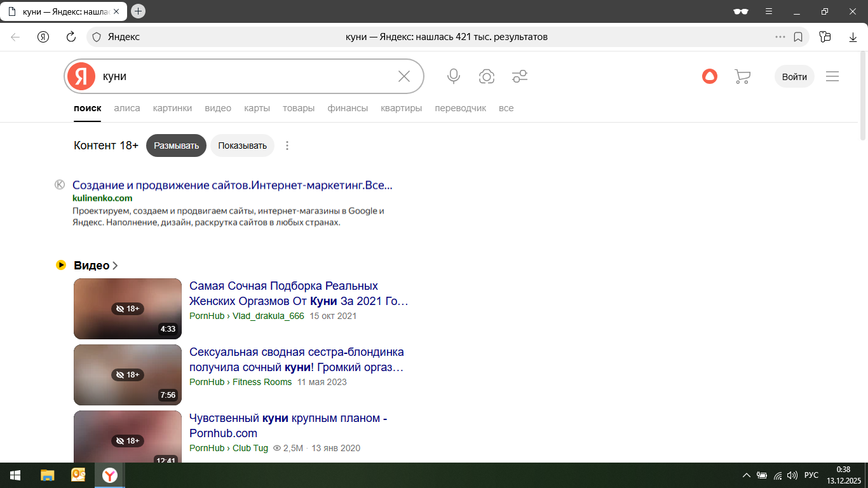Click the bookmark icon in the address bar
Image resolution: width=868 pixels, height=488 pixels.
coord(798,37)
